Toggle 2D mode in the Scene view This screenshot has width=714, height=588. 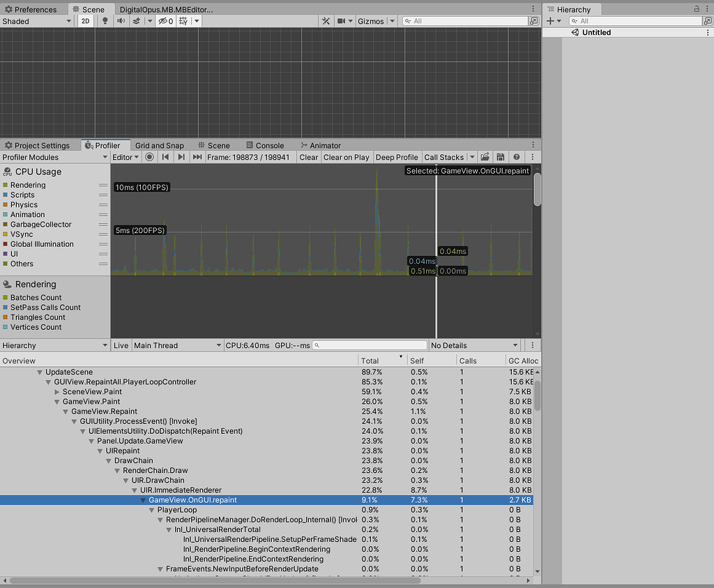85,21
